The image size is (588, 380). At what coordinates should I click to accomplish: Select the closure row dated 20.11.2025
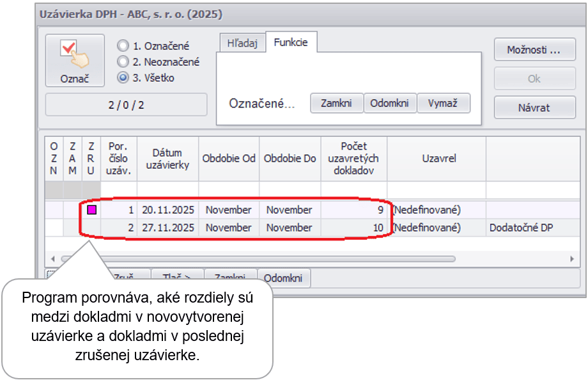[167, 210]
